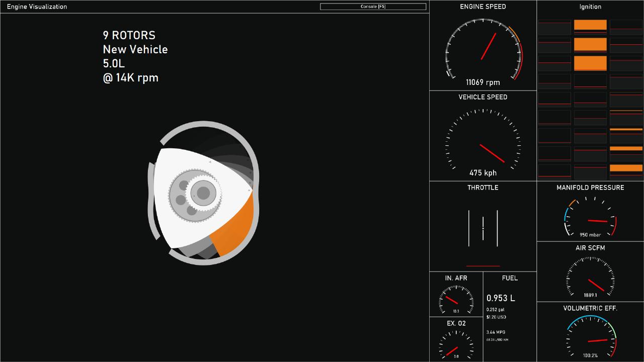
Task: Click the Manifold Pressure heading
Action: [590, 188]
